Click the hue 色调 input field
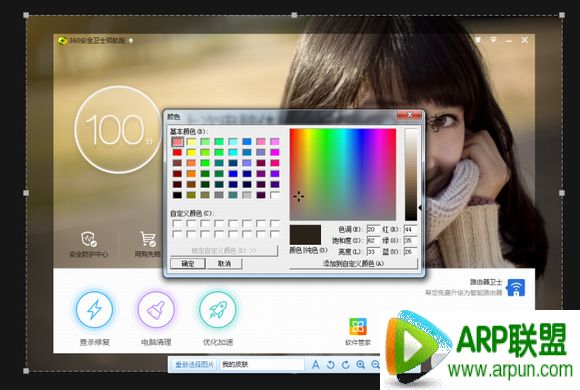580x390 pixels. [373, 229]
